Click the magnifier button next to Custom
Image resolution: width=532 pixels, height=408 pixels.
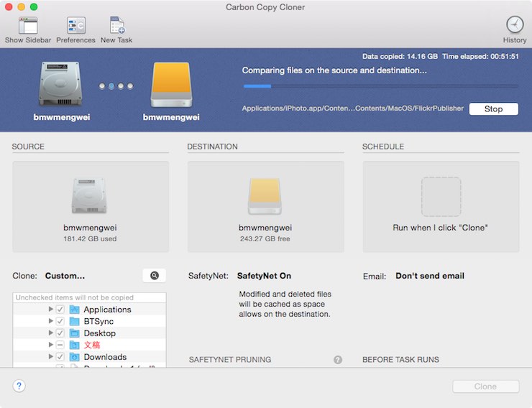pyautogui.click(x=155, y=276)
